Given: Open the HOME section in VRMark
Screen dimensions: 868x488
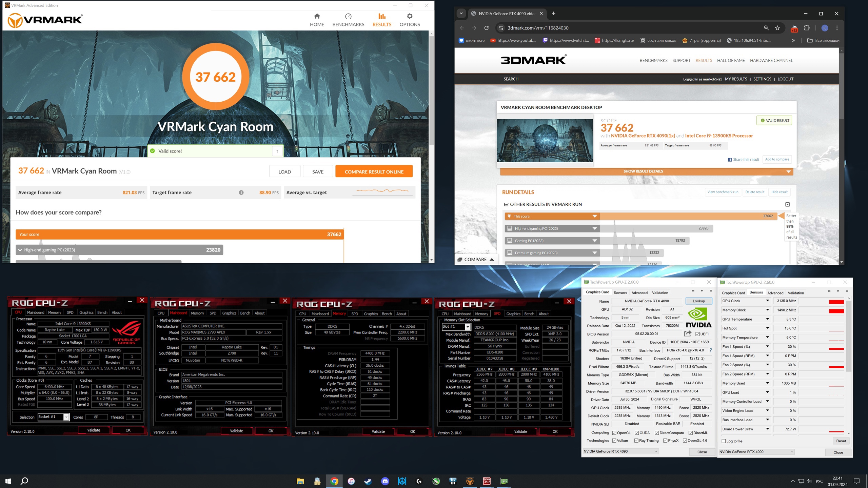Looking at the screenshot, I should (317, 20).
